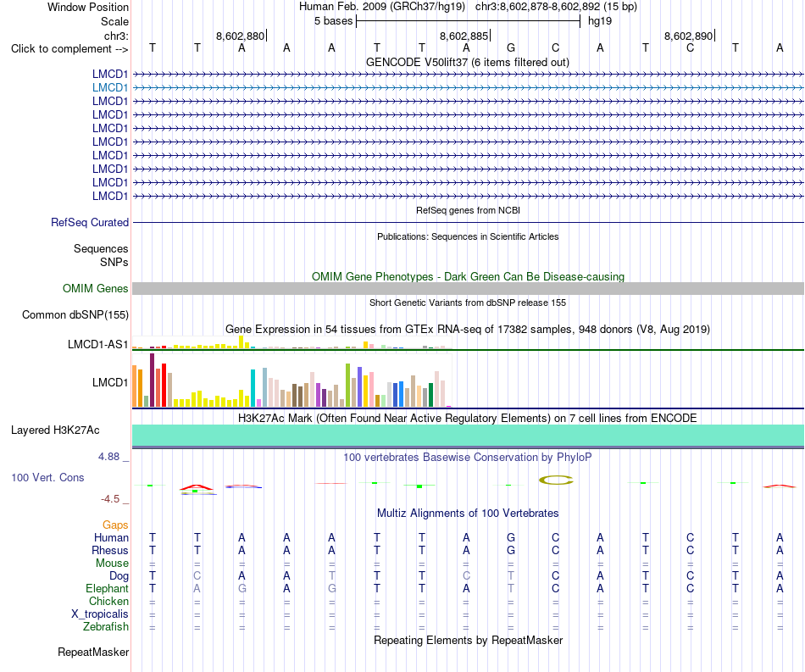This screenshot has width=805, height=672.
Task: Click the Window Position label
Action: coord(88,7)
